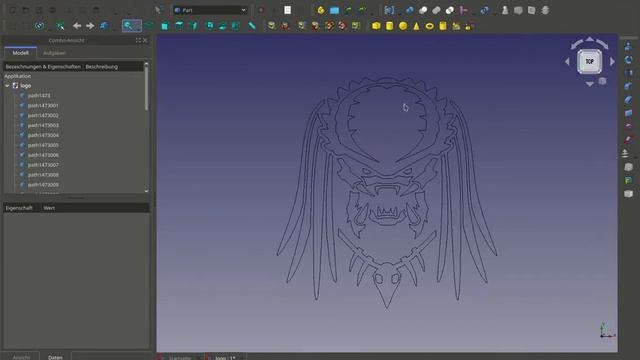Screen dimensions: 640x360
Task: Create a yellow sphere primitive
Action: click(x=403, y=26)
